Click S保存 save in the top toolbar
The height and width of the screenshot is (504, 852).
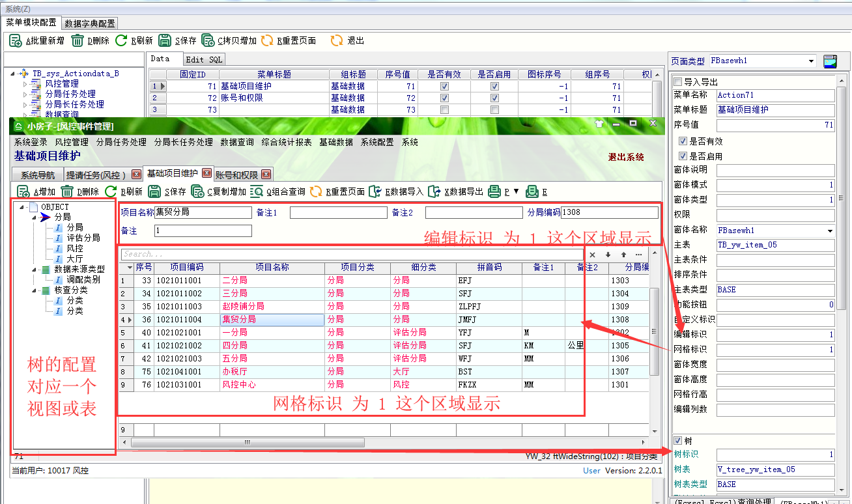pyautogui.click(x=178, y=40)
